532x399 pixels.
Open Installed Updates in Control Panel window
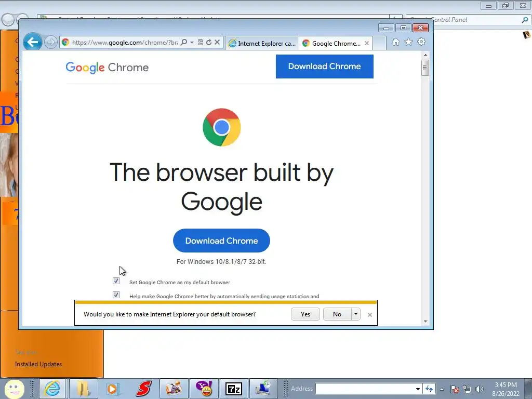click(38, 364)
